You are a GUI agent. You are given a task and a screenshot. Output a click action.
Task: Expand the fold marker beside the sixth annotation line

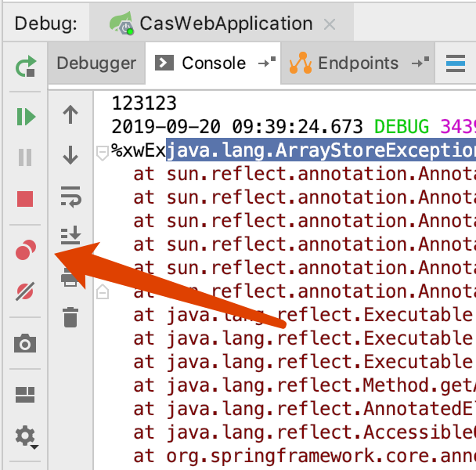[101, 292]
